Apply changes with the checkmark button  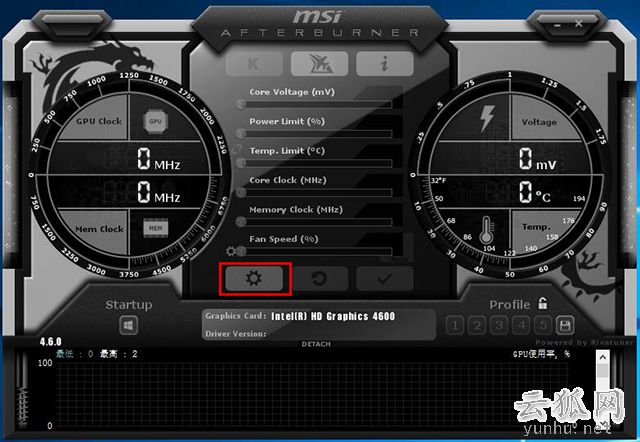[384, 279]
